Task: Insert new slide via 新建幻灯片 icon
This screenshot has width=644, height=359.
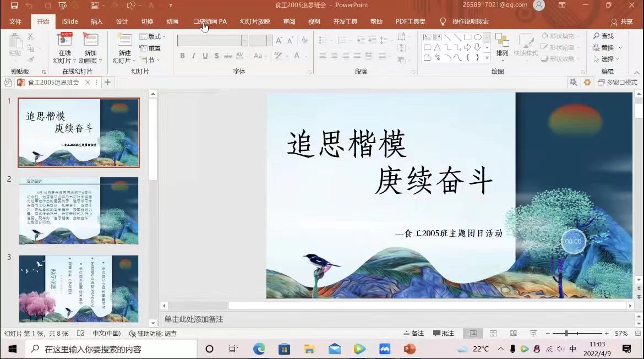Action: point(124,41)
